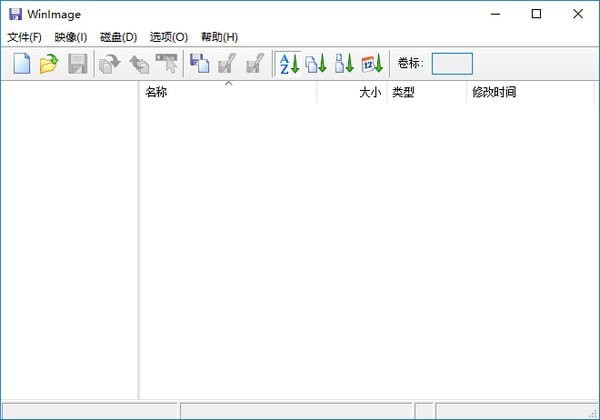Sort files by name with the A-Z icon
The height and width of the screenshot is (420, 600).
coord(289,63)
